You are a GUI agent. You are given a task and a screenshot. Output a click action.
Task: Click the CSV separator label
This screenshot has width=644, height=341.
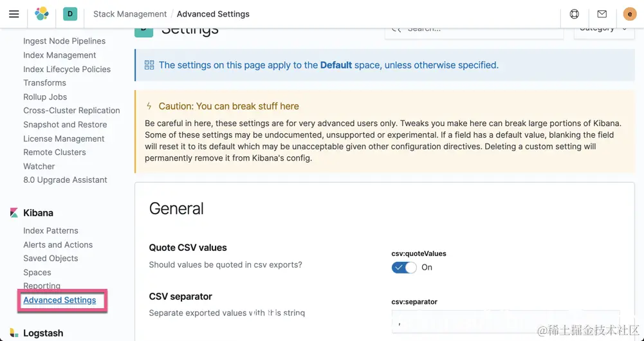point(180,297)
